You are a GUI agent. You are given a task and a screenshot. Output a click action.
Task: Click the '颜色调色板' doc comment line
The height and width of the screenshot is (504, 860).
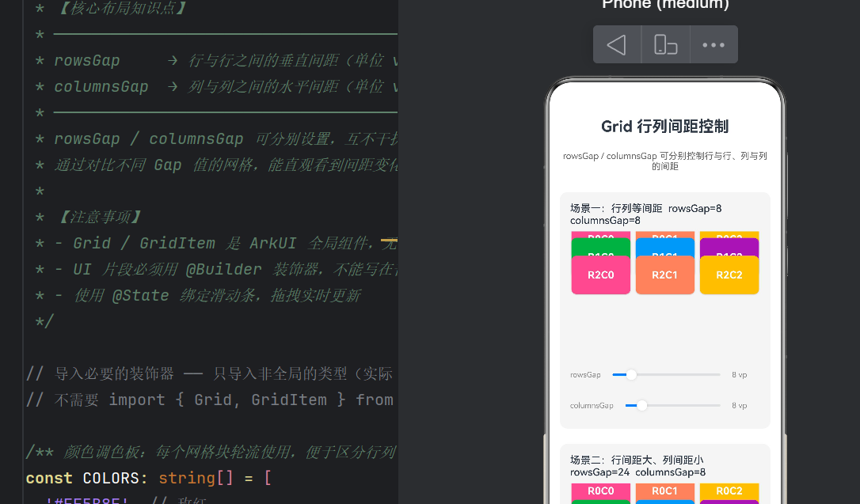click(x=211, y=452)
